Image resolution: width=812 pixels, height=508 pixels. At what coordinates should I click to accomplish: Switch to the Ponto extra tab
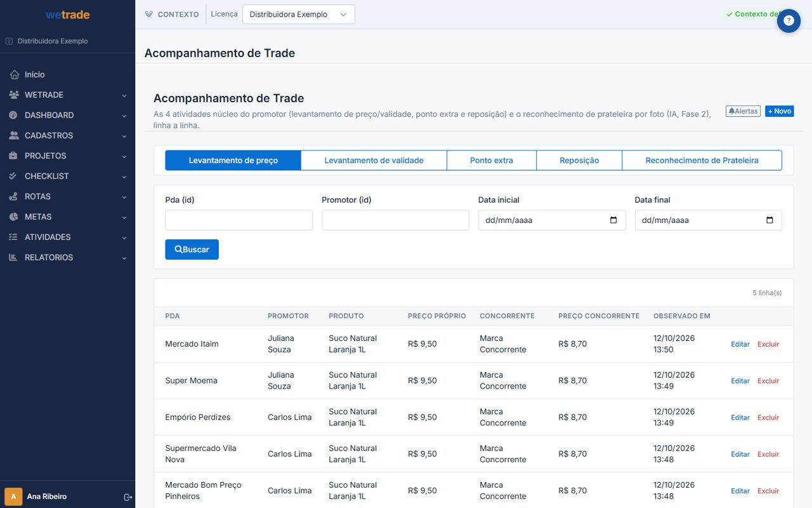pos(492,161)
